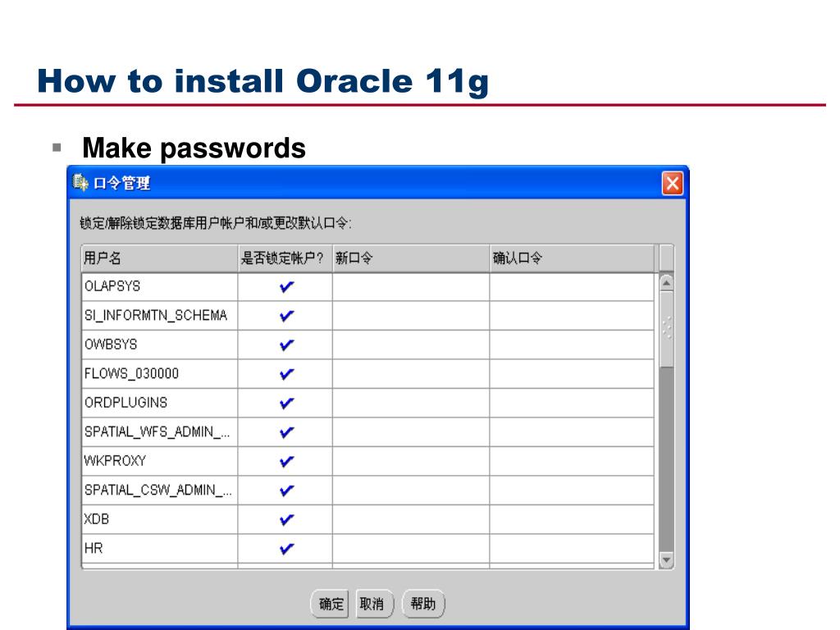The image size is (840, 630).
Task: Uncheck the lock for OWBSYS user
Action: coord(286,345)
